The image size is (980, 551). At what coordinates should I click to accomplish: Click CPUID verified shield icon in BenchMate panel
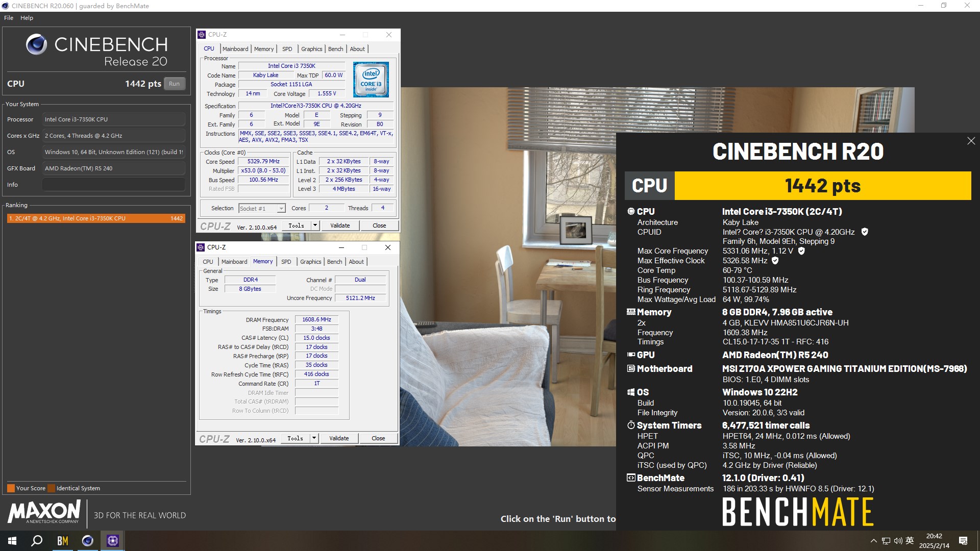tap(865, 232)
